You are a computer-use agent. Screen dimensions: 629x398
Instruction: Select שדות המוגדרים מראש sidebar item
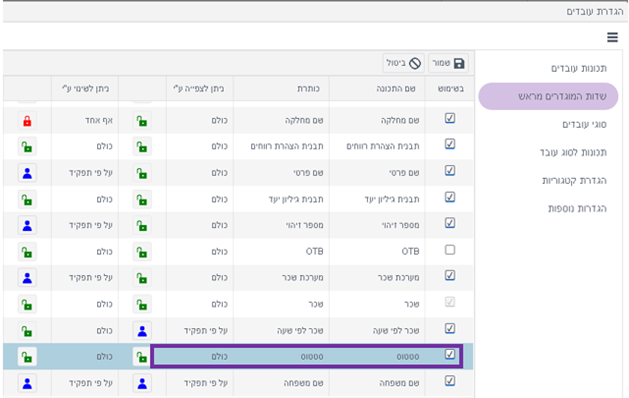[x=548, y=96]
